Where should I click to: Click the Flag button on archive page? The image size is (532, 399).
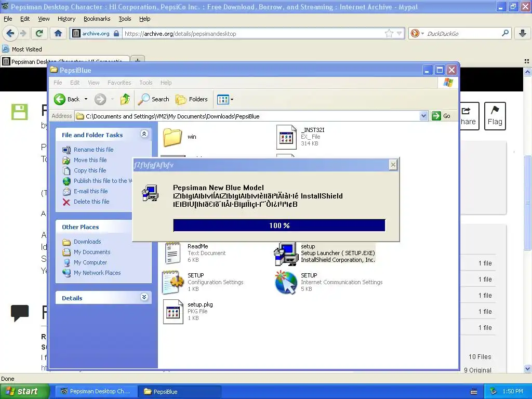click(495, 116)
